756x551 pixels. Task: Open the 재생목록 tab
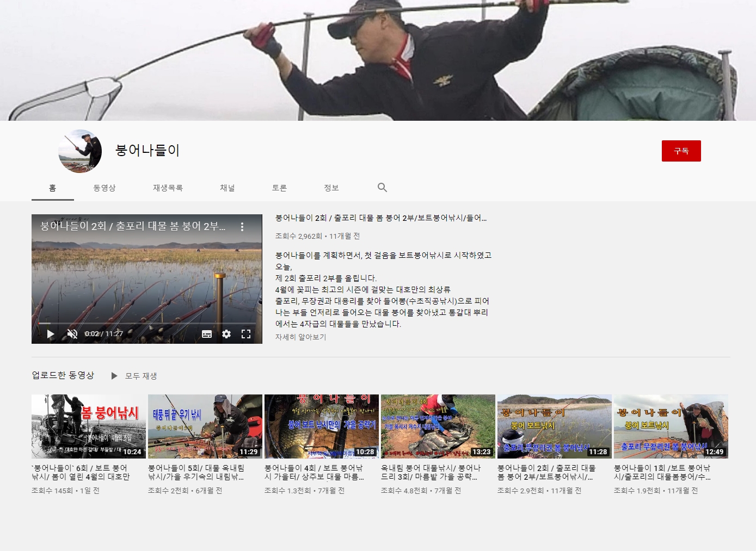pos(168,188)
